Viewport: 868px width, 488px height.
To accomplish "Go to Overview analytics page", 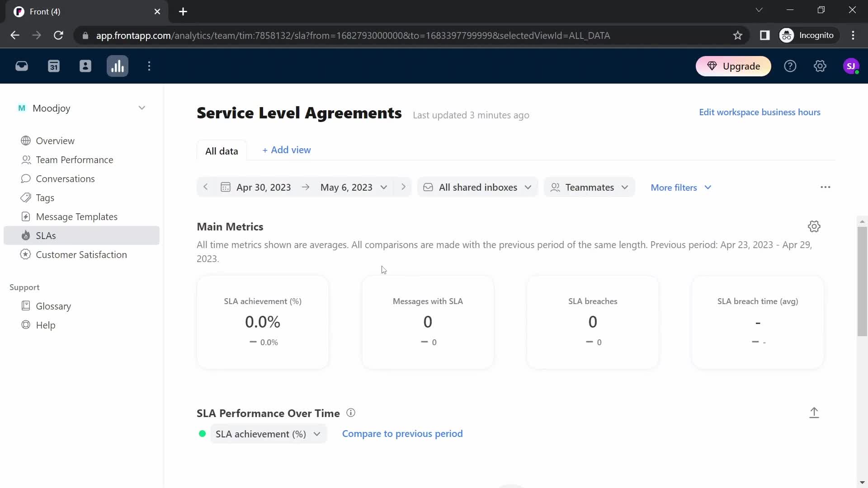I will click(55, 141).
